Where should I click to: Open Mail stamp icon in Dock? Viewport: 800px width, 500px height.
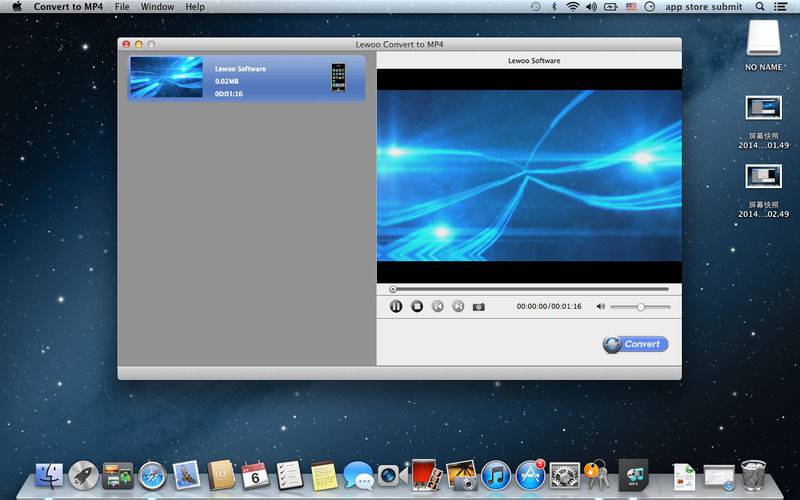[186, 475]
